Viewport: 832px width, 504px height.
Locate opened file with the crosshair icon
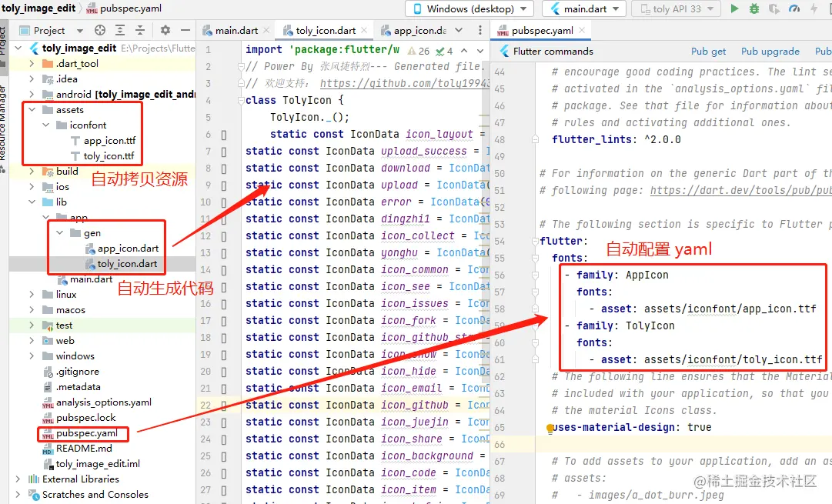point(100,30)
